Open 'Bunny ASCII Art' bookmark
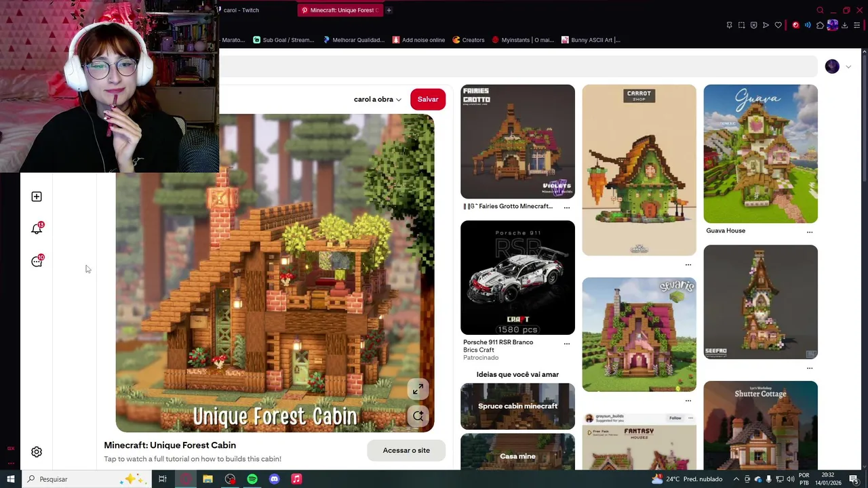 click(x=591, y=40)
